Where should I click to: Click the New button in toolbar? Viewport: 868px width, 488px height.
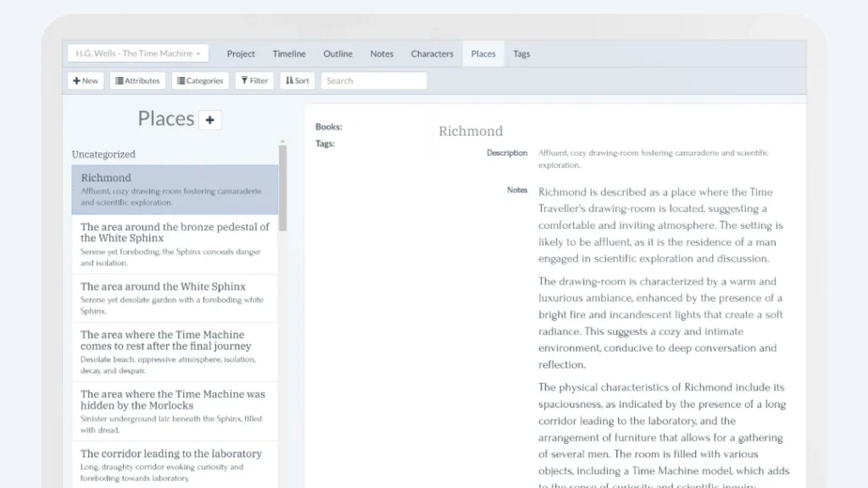(86, 80)
